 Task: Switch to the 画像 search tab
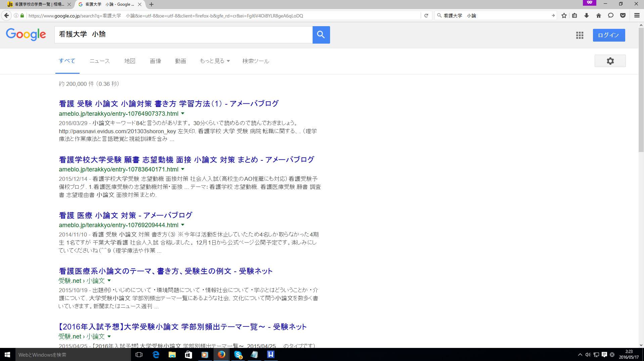155,61
